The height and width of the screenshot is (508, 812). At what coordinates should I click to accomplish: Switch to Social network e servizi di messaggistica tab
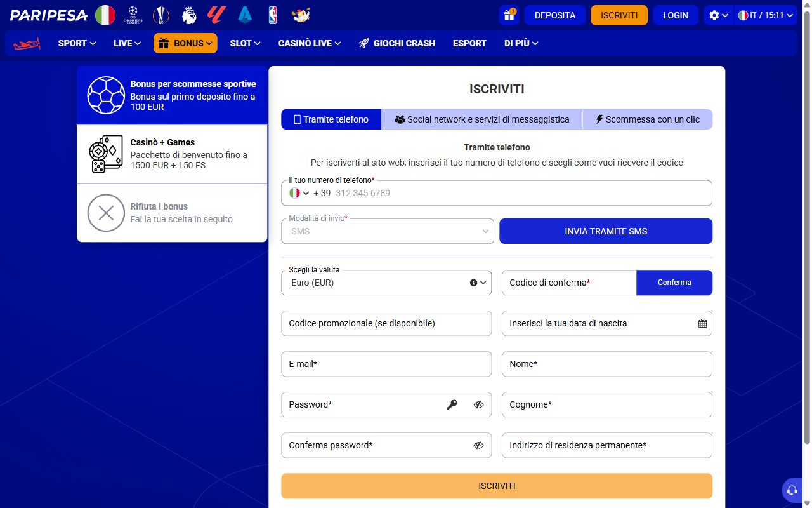(x=482, y=119)
